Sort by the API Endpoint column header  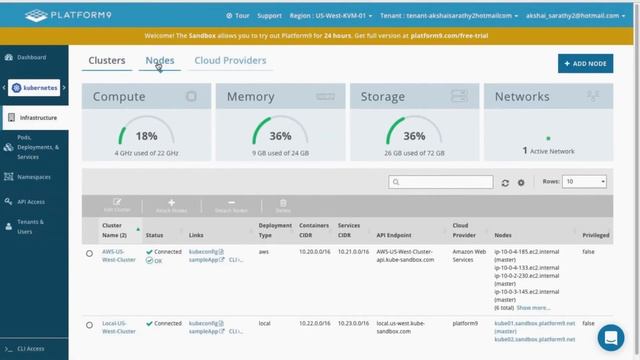pos(394,236)
